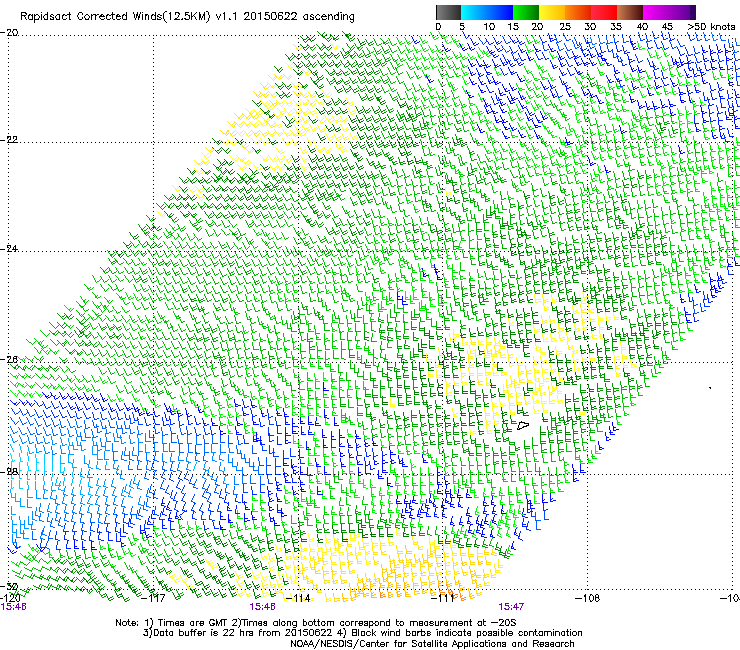Click the '>50 knots' legend label
Viewport: 740px width, 650px height.
pos(711,27)
